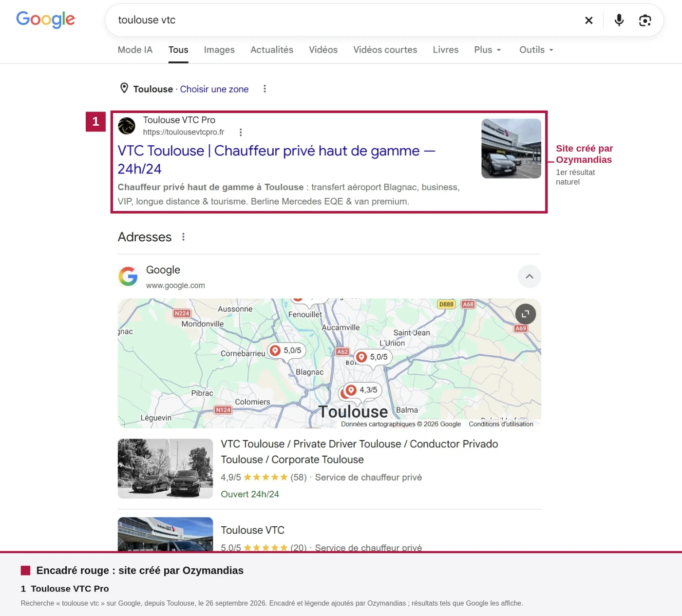Click the Ouvert 24h/24 status text
Image resolution: width=682 pixels, height=616 pixels.
click(x=250, y=494)
